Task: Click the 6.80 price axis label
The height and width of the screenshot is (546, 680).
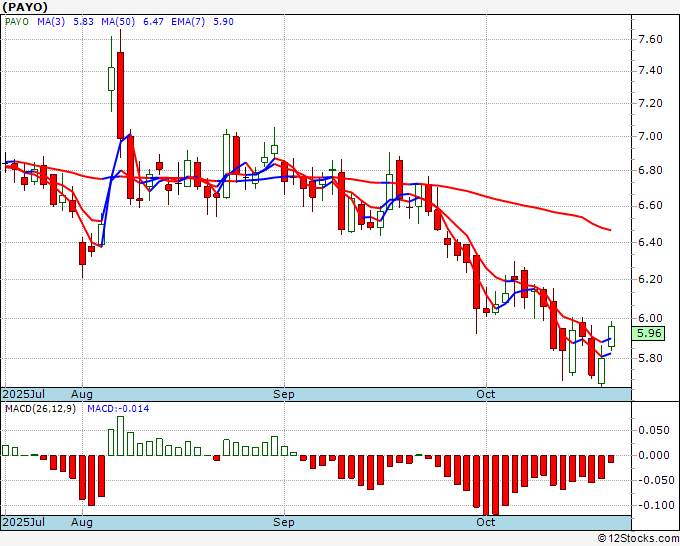Action: 651,170
